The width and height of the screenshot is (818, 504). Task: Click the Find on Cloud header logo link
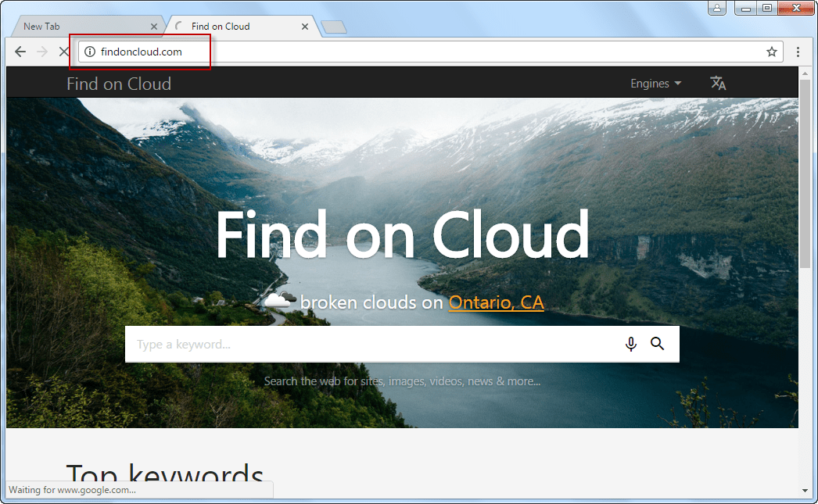click(x=119, y=84)
